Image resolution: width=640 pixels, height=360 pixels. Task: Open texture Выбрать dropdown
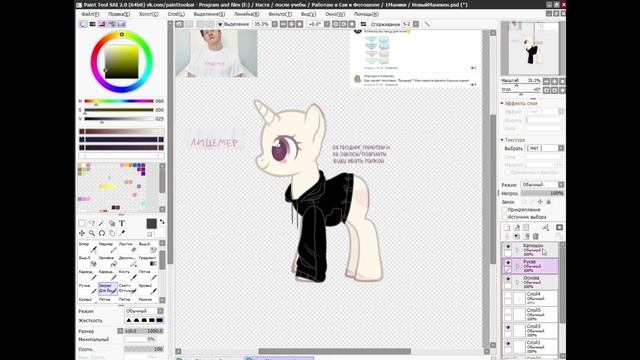[544, 148]
